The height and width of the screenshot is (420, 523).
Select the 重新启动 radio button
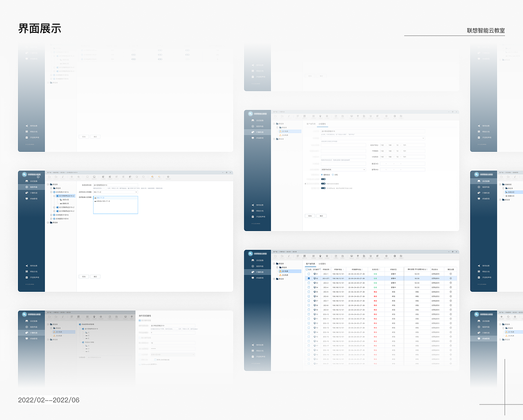[322, 175]
